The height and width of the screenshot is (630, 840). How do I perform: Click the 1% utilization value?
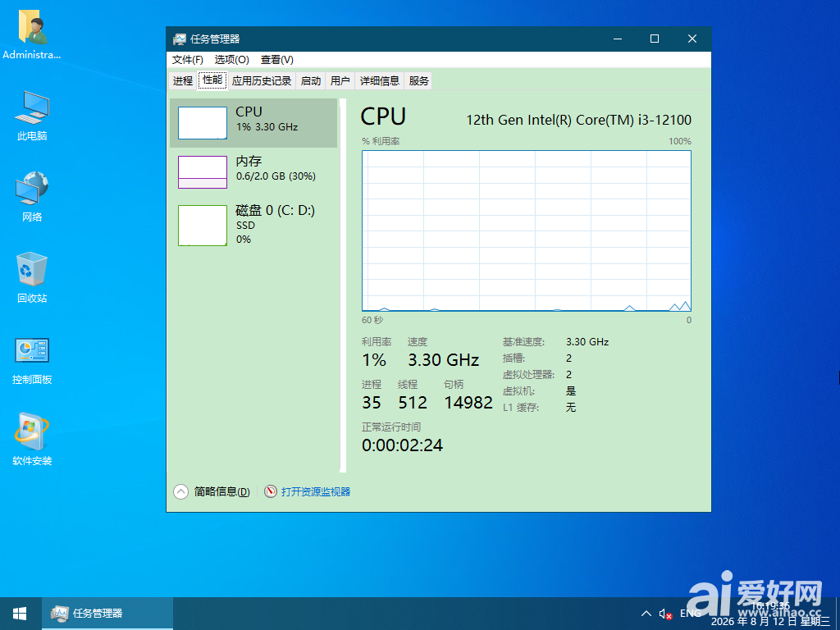(374, 360)
